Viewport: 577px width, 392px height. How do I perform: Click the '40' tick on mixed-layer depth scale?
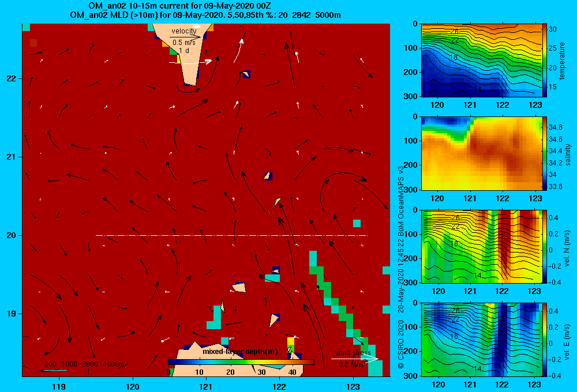[292, 372]
